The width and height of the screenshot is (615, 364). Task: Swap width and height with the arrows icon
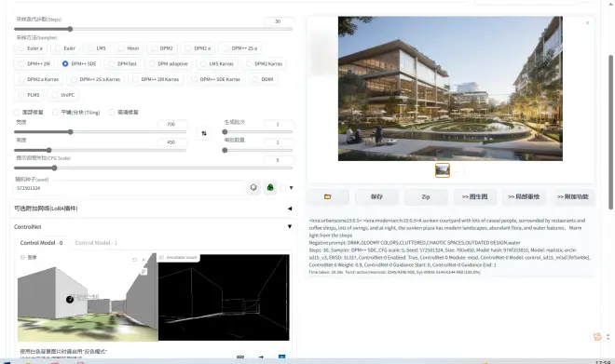point(204,133)
